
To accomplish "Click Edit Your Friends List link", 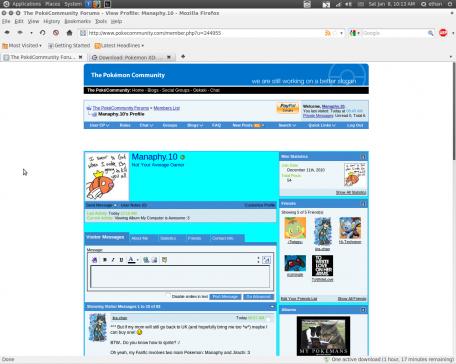I will tap(299, 299).
